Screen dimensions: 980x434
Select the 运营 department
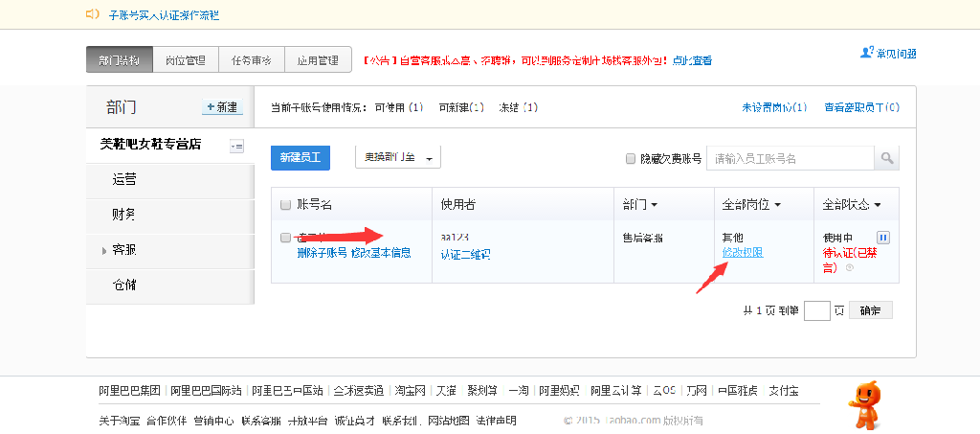coord(170,180)
